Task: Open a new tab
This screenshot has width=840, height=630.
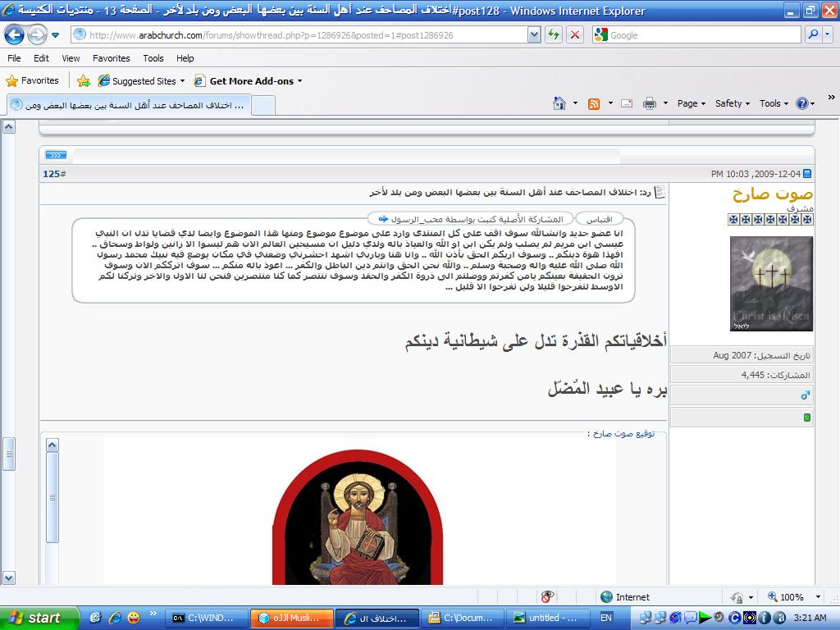Action: coord(263,105)
